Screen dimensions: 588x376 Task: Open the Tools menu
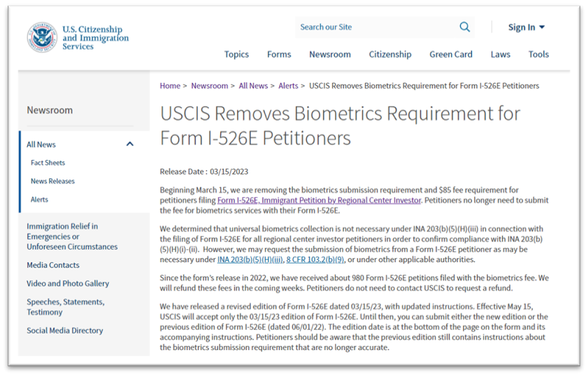click(538, 55)
